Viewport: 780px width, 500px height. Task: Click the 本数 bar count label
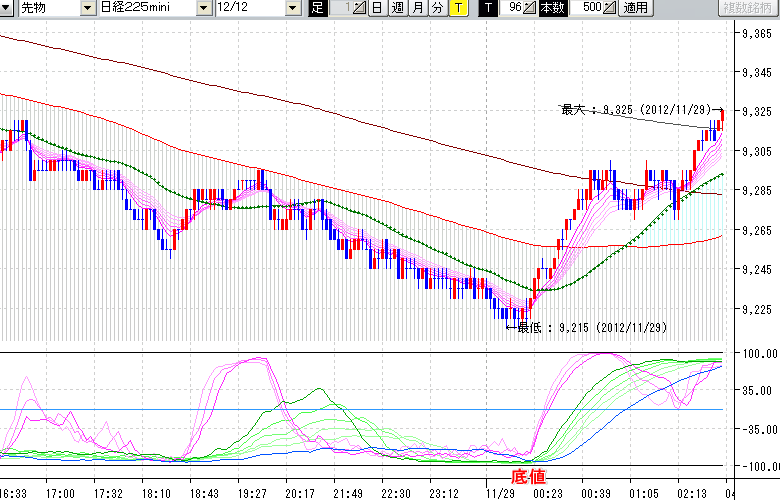551,8
